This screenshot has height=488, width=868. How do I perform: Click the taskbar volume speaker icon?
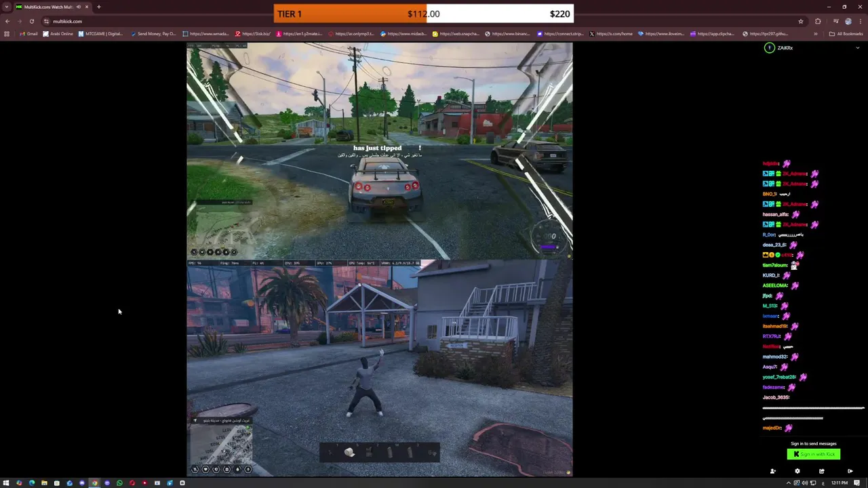click(x=805, y=483)
